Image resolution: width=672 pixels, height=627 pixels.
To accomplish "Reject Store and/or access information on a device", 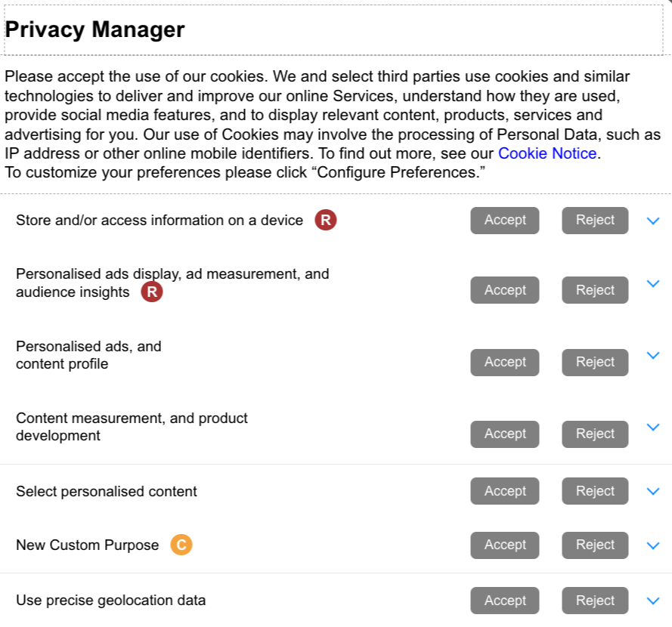I will pyautogui.click(x=596, y=221).
